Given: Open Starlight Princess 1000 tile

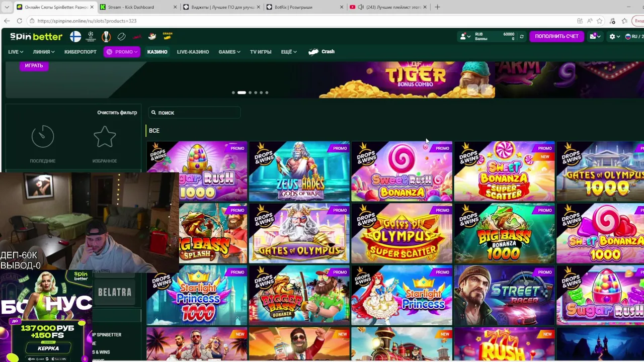Looking at the screenshot, I should pos(197,296).
